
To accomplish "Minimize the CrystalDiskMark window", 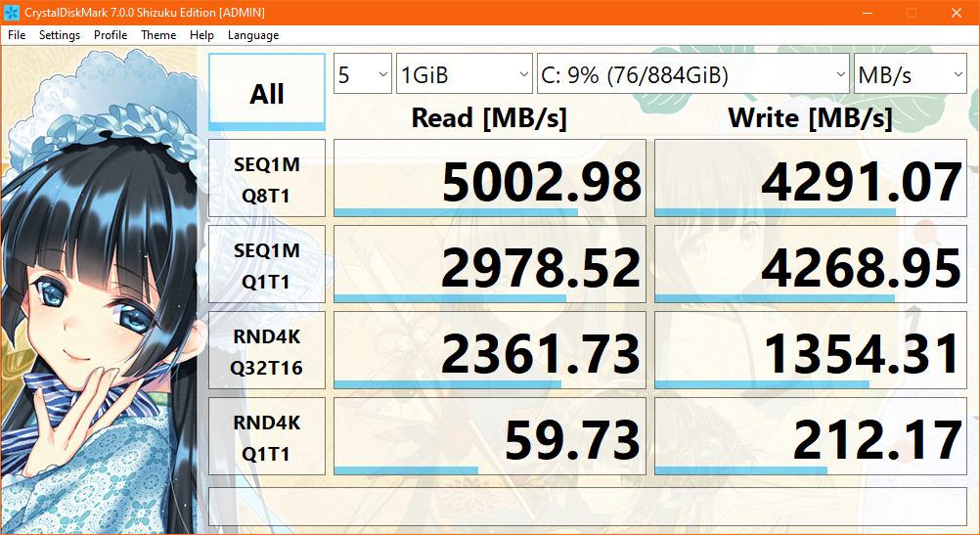I will coord(868,13).
